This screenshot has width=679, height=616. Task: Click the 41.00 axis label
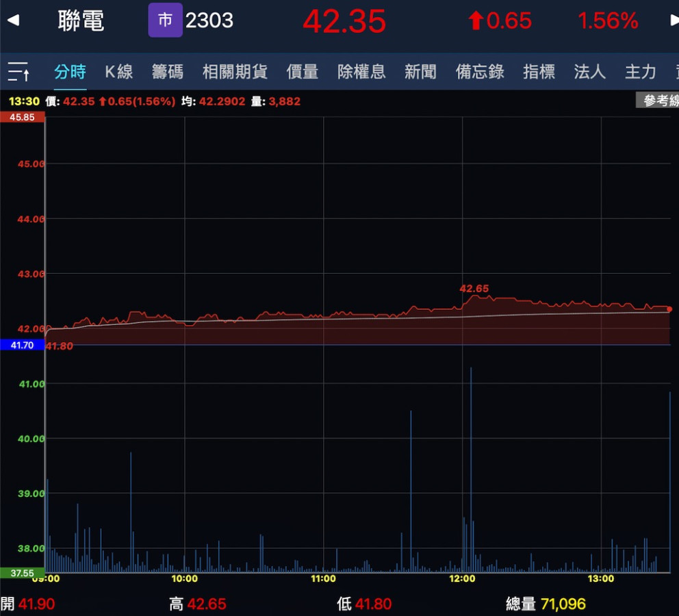(31, 384)
